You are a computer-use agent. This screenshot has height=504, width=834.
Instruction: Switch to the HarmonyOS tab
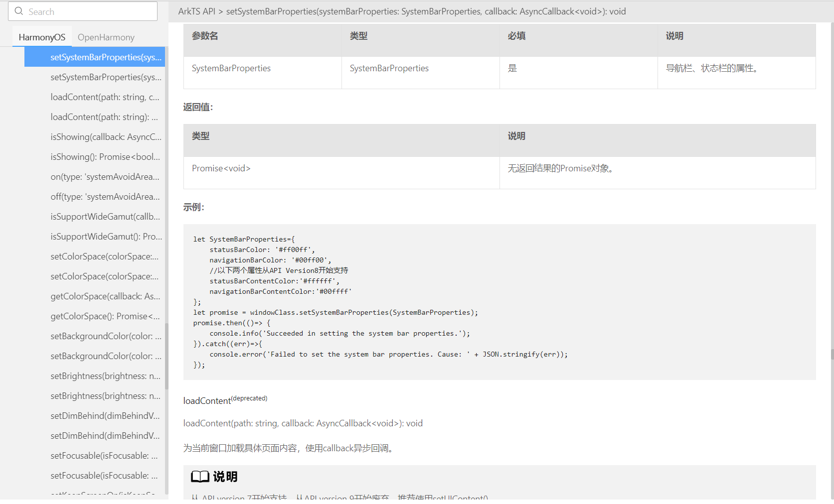[x=42, y=37]
